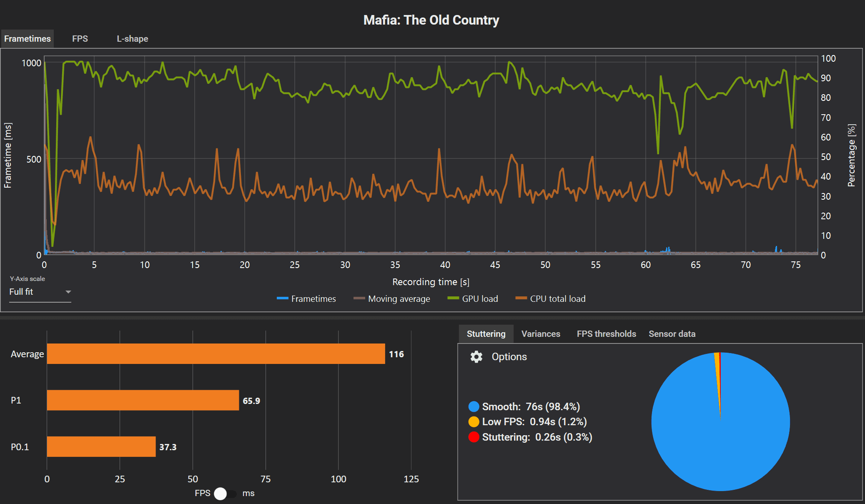Click the yellow Low FPS legend circle

pos(474,422)
